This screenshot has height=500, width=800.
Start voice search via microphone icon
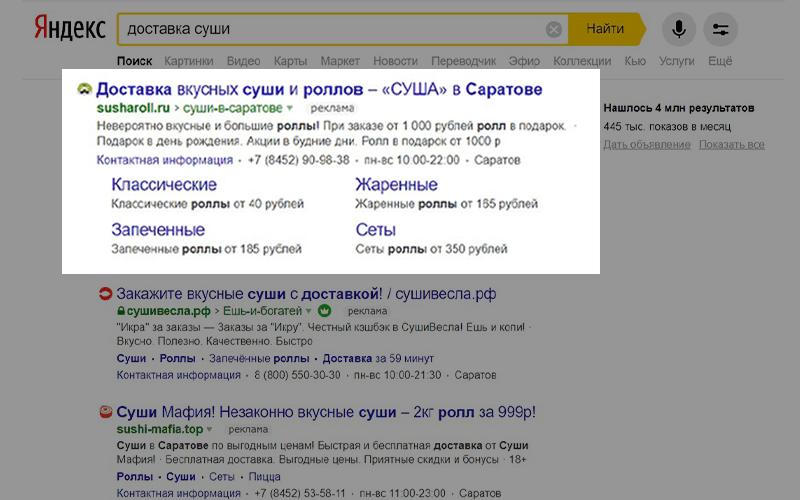coord(679,29)
